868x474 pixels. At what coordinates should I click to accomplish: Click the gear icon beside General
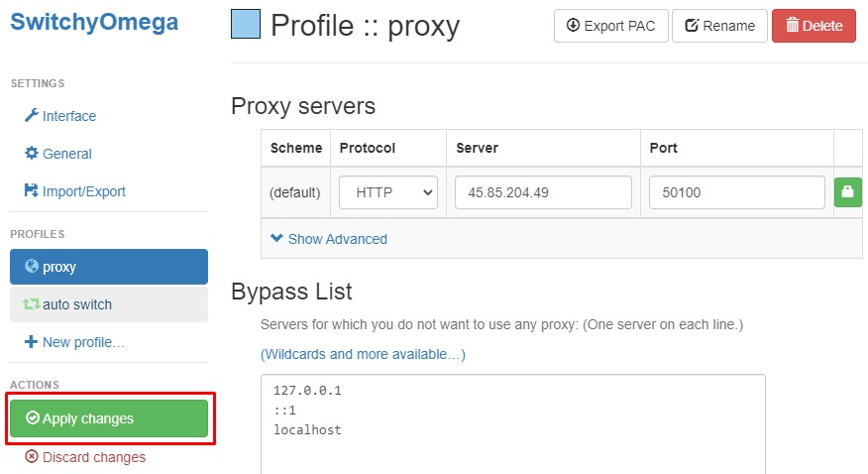click(32, 154)
